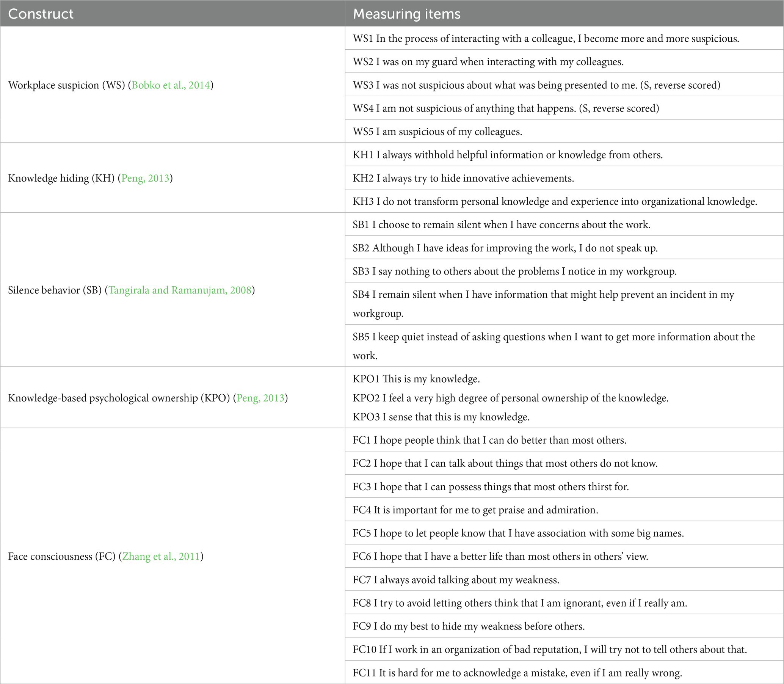Click item FC5 about association with big names
The height and width of the screenshot is (684, 784).
pos(518,533)
